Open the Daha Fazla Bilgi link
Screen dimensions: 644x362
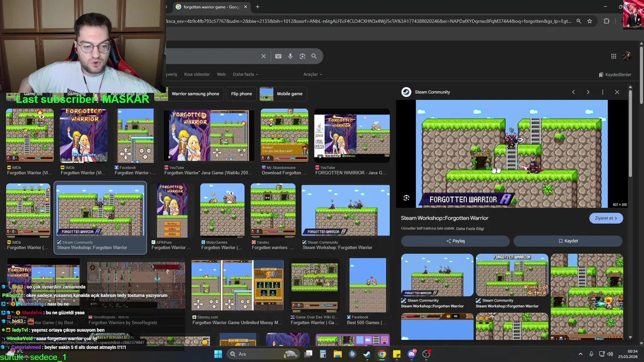[x=470, y=229]
